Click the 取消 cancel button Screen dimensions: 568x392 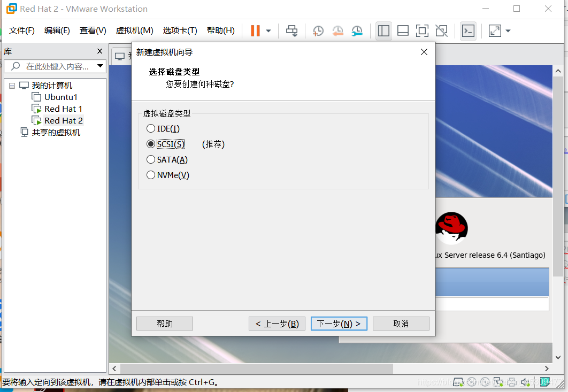401,324
